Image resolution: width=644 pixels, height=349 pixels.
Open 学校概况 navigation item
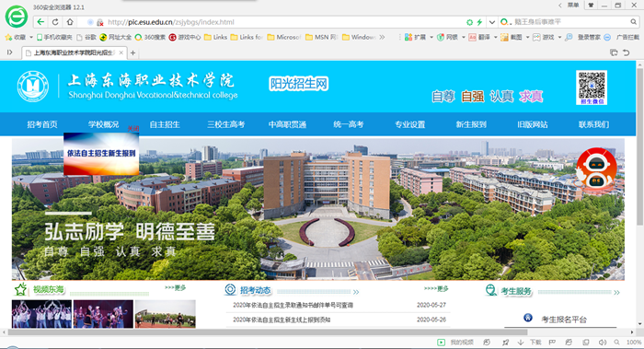(103, 124)
